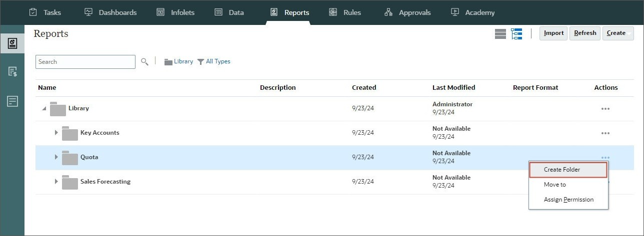This screenshot has height=236, width=644.
Task: Select the Key Accounts folder name
Action: [x=99, y=133]
